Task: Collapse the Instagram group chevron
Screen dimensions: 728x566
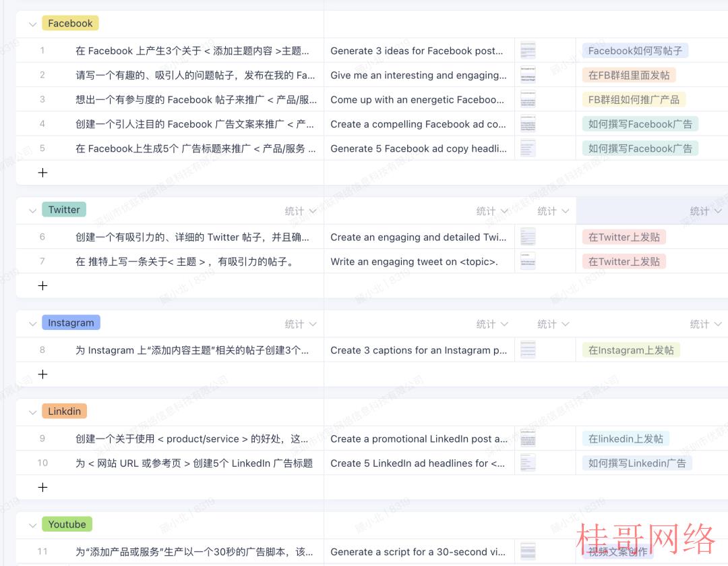Action: tap(32, 323)
